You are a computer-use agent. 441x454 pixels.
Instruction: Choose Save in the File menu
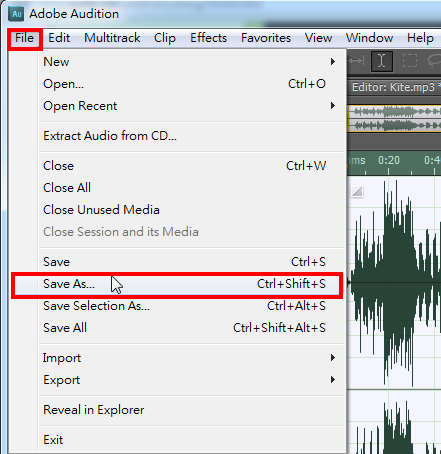tap(191, 262)
